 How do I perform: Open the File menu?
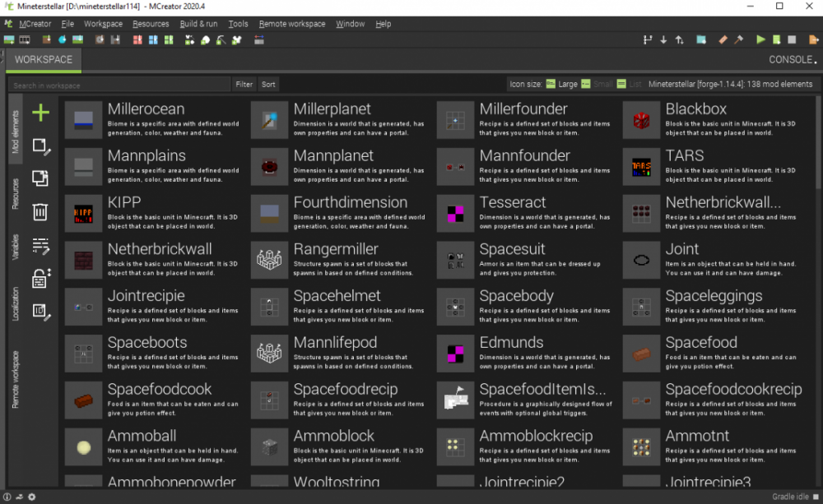67,24
